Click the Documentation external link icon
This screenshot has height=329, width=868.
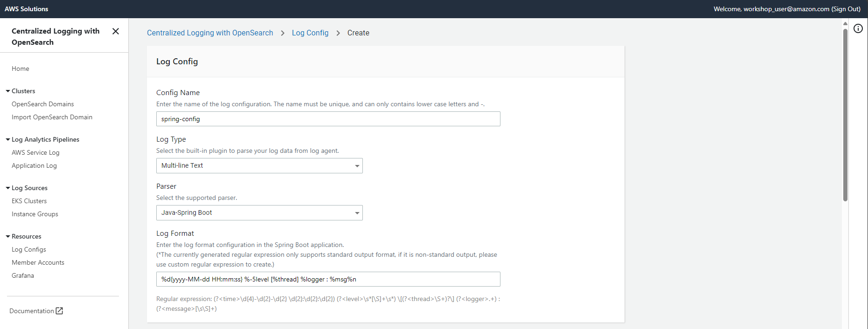point(59,311)
